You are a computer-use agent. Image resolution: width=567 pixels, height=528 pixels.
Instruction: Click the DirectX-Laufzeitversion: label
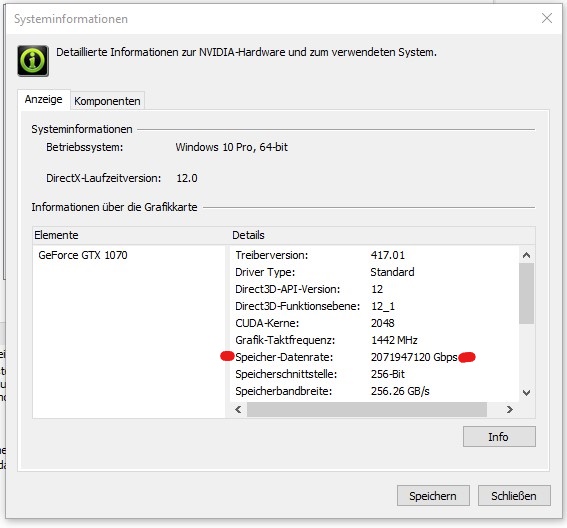(103, 178)
